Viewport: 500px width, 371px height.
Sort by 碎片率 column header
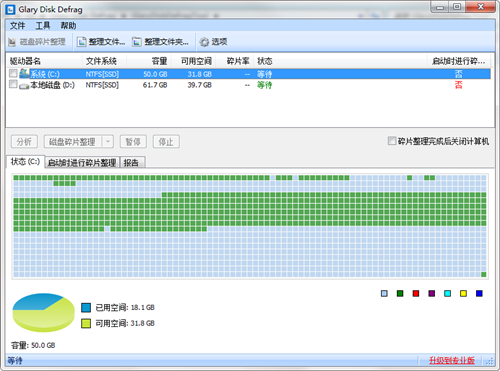[x=235, y=61]
